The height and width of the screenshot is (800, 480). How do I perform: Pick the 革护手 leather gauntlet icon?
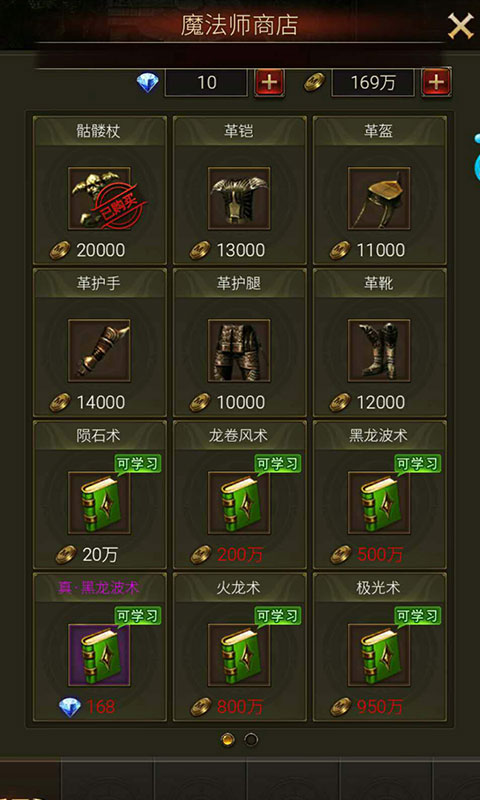99,351
